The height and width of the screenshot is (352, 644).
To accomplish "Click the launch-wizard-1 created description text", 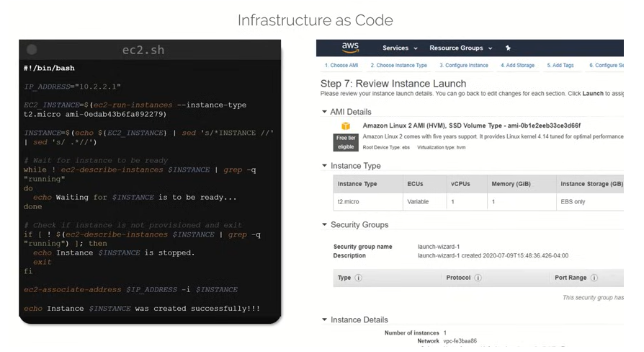I will tap(493, 256).
